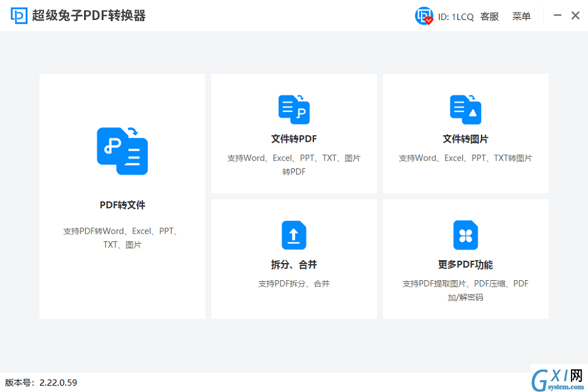Viewport: 588px width, 392px height.
Task: Click the user ID: 1LCQ label
Action: click(456, 17)
